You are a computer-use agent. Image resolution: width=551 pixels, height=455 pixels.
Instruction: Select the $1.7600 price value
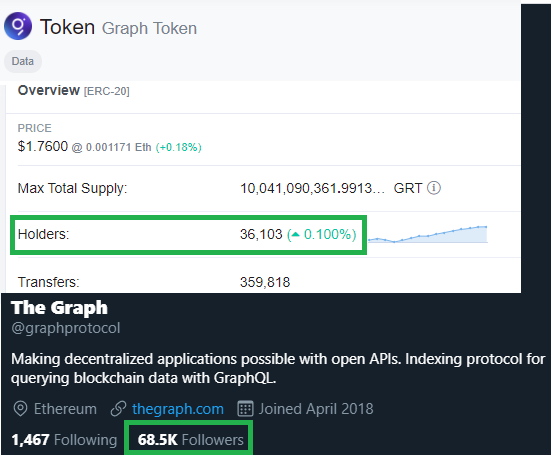click(43, 146)
